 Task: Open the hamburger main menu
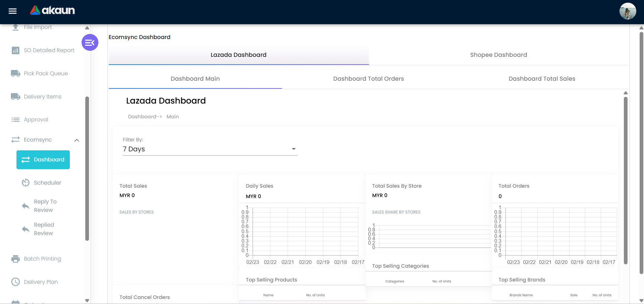click(12, 11)
